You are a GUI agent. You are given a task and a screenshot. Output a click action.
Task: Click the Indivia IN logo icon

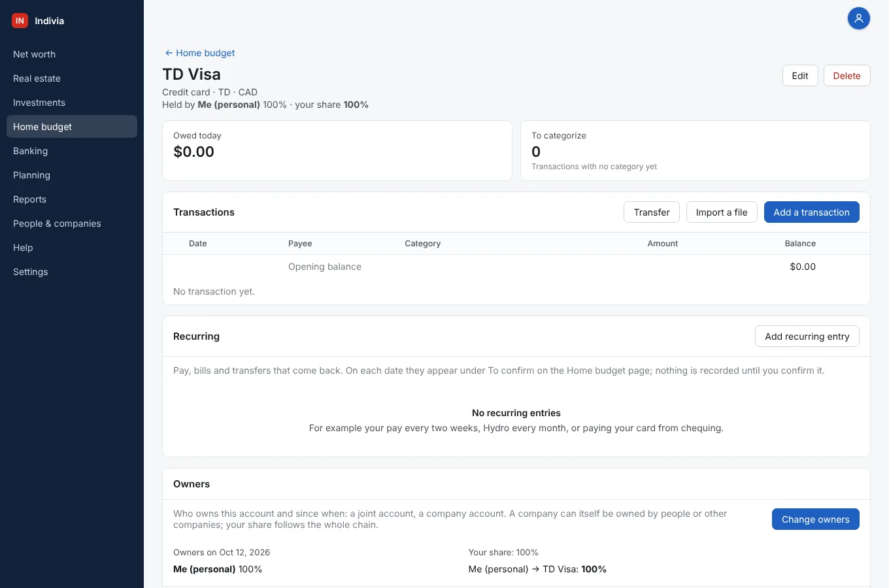[x=20, y=21]
